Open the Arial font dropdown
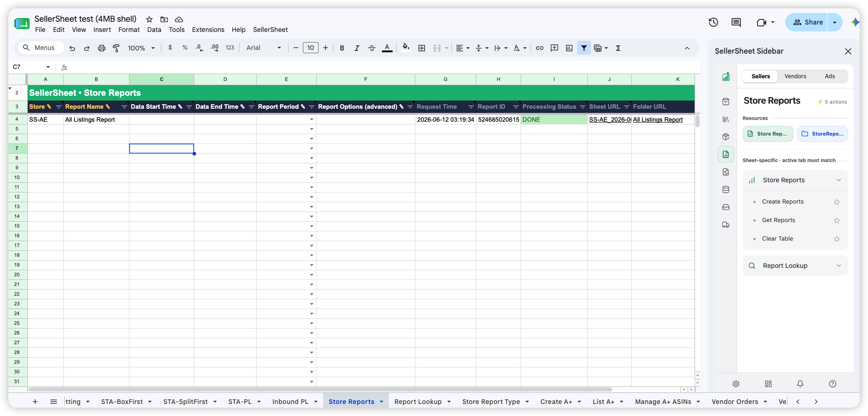Viewport: 868px width, 416px height. pos(264,48)
